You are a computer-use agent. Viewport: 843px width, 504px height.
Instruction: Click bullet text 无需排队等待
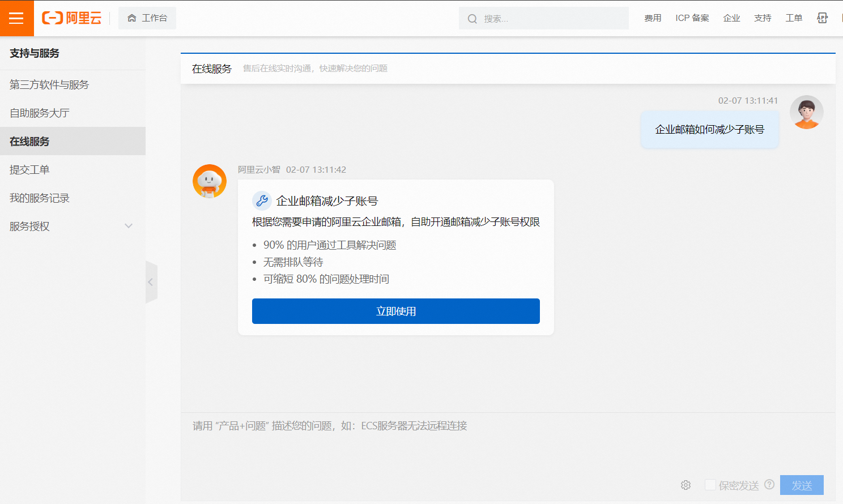coord(293,262)
